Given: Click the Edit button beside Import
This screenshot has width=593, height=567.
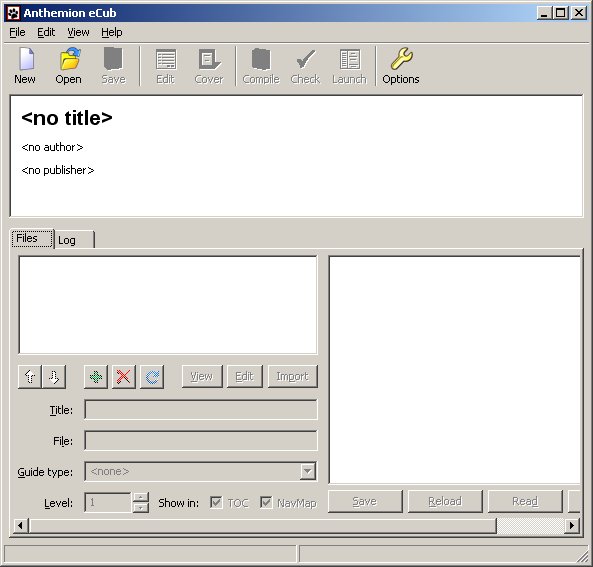Looking at the screenshot, I should pos(245,376).
